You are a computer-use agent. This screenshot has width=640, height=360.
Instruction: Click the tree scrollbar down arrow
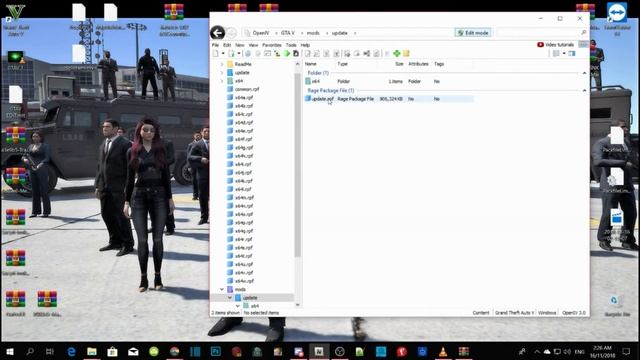(x=298, y=305)
